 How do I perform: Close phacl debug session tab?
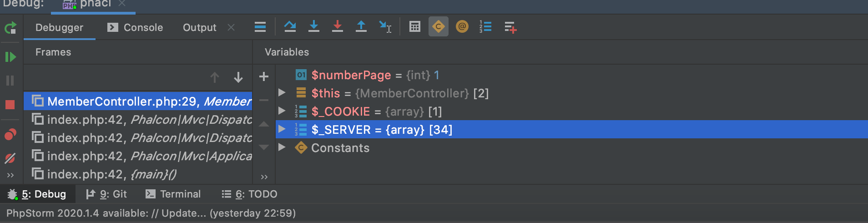point(122,4)
